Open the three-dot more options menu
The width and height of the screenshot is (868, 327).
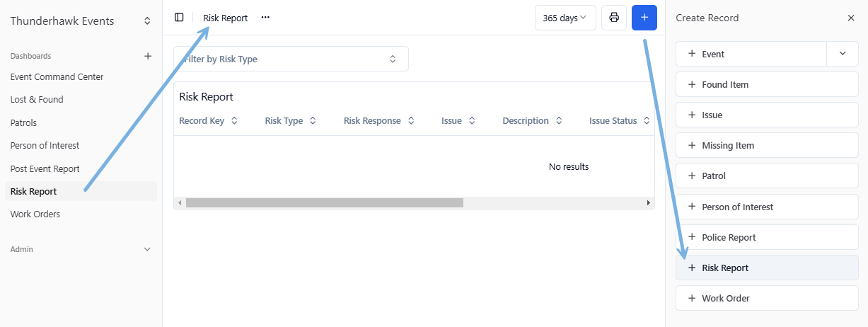[265, 18]
